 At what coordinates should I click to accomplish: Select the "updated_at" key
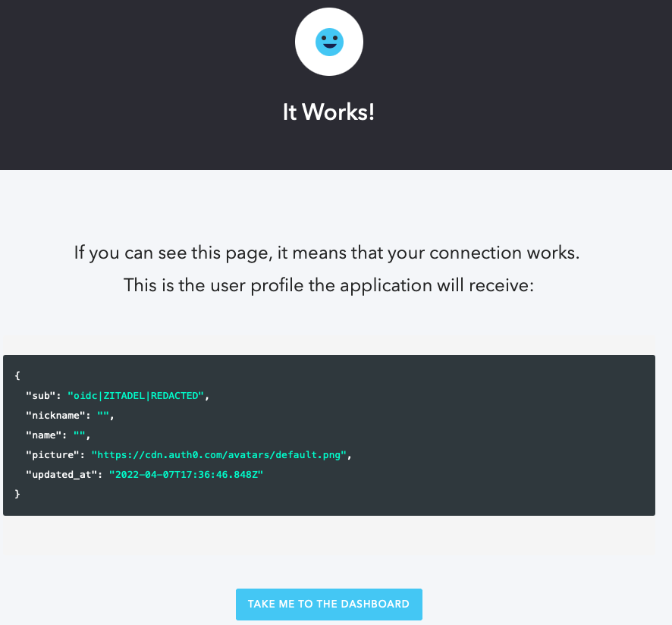(x=61, y=474)
